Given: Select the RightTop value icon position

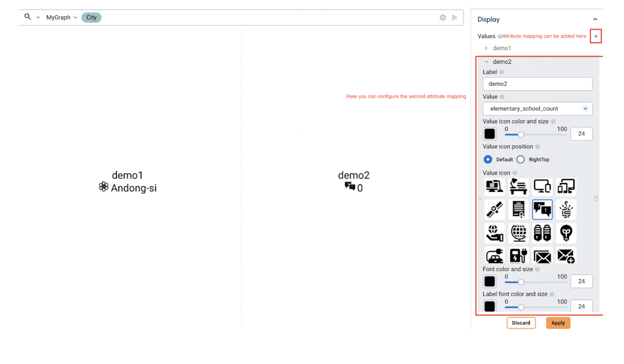Looking at the screenshot, I should 521,159.
